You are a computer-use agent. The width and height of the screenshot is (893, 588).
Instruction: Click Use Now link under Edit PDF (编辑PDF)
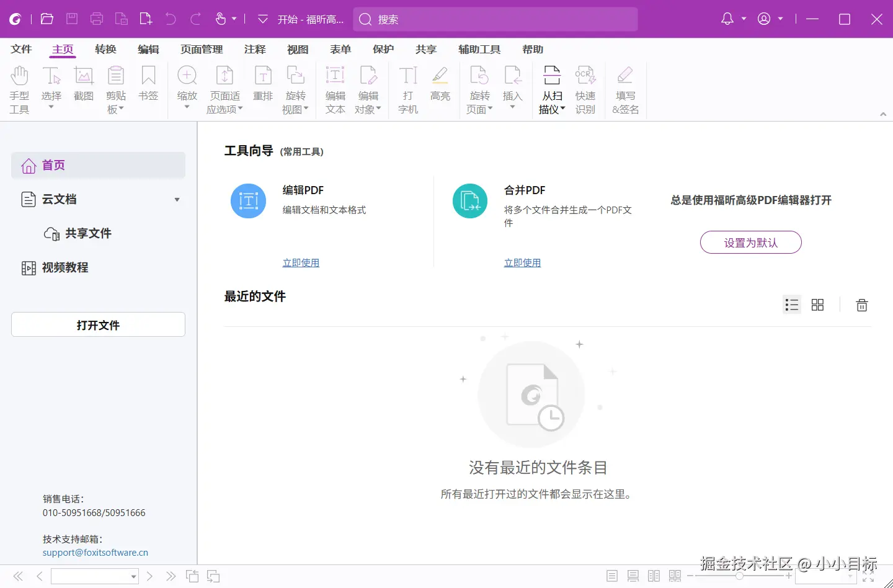click(x=301, y=263)
